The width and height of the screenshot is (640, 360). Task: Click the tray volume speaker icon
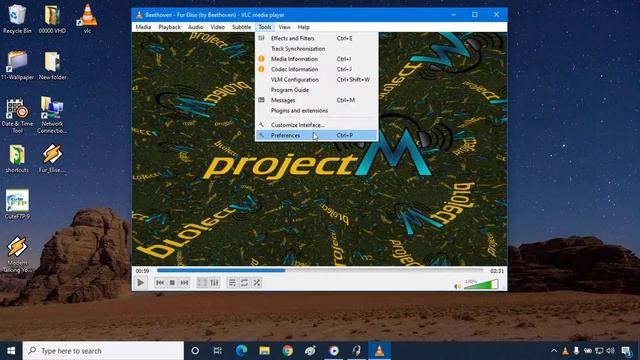pyautogui.click(x=610, y=351)
